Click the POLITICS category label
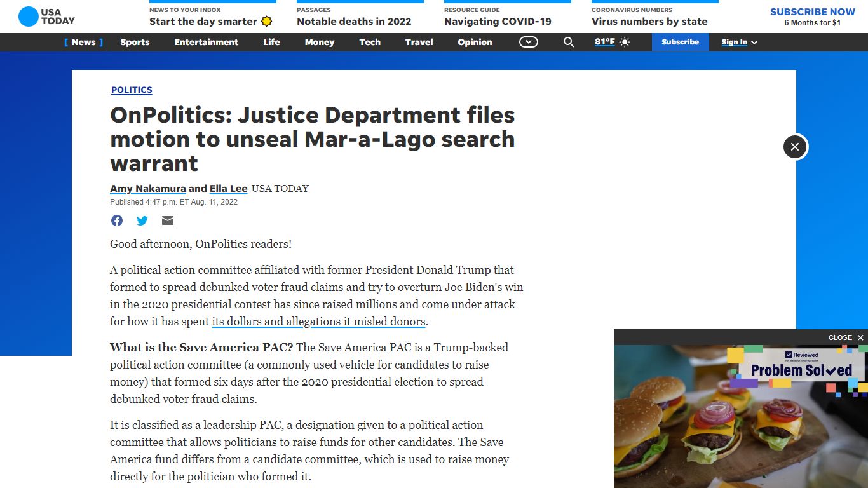868x488 pixels. tap(132, 90)
